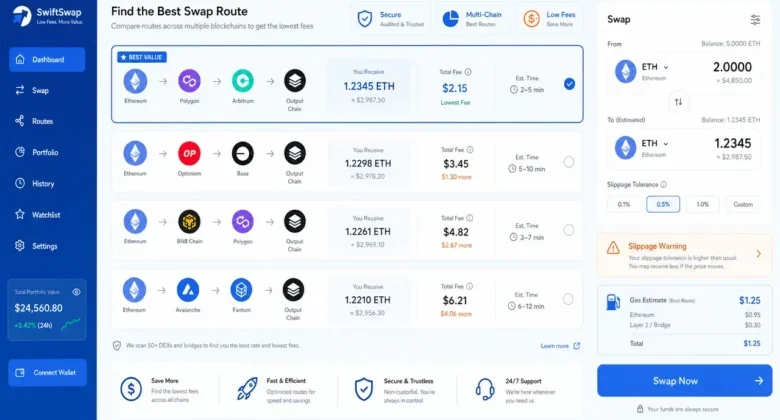The width and height of the screenshot is (780, 420).
Task: Click the Learn more link
Action: point(560,346)
